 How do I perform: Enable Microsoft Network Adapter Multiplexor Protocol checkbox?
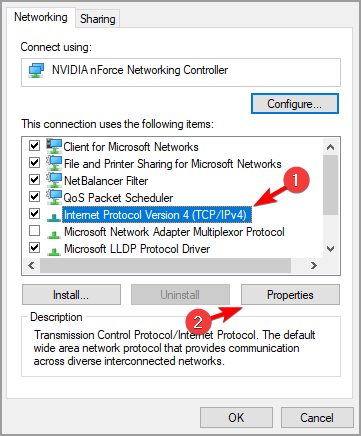[x=35, y=231]
